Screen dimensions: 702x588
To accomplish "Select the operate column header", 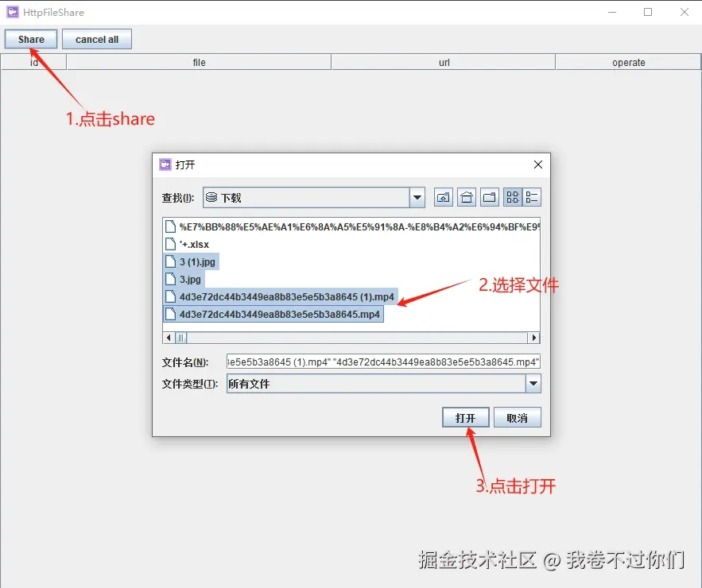I will pos(628,62).
